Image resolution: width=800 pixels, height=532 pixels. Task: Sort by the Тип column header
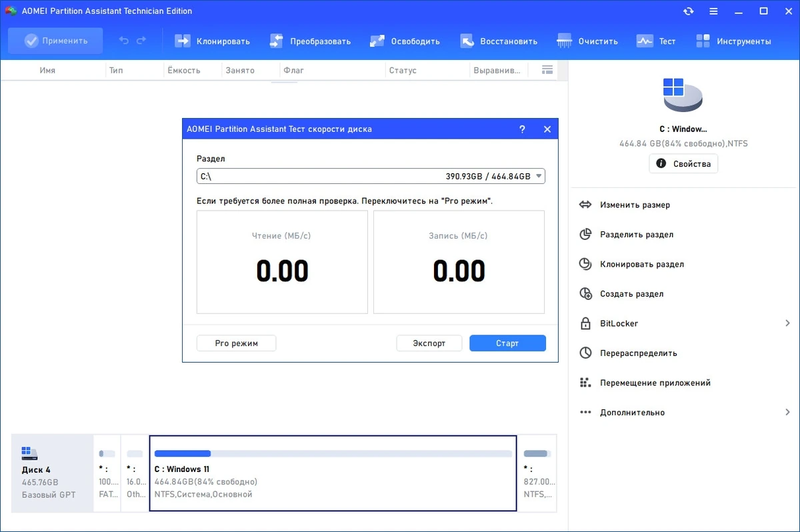tap(116, 70)
